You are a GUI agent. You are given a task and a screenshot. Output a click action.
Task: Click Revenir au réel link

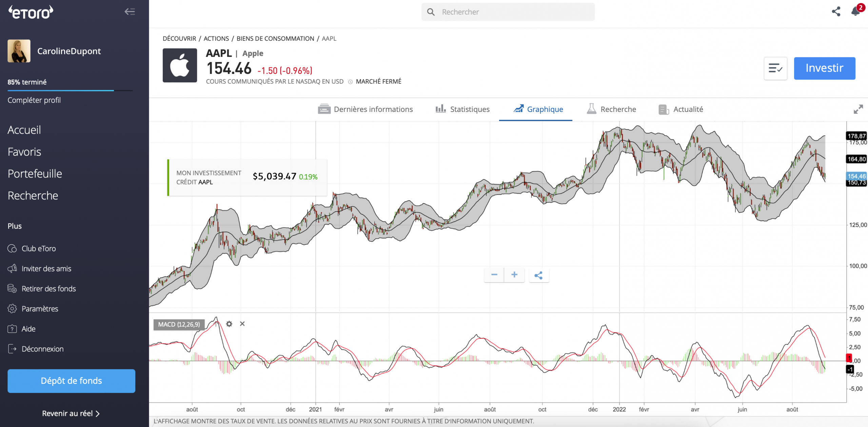pyautogui.click(x=71, y=413)
